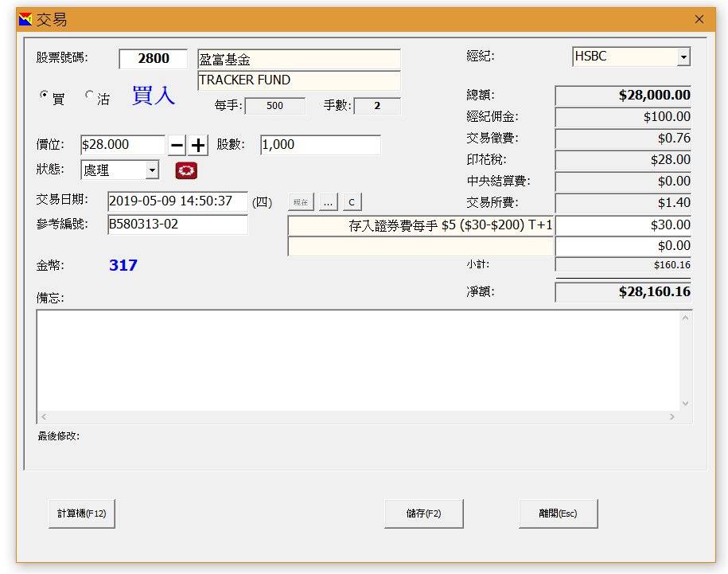This screenshot has height=574, width=728.
Task: Click the 總額 value $28,000.00
Action: point(623,96)
